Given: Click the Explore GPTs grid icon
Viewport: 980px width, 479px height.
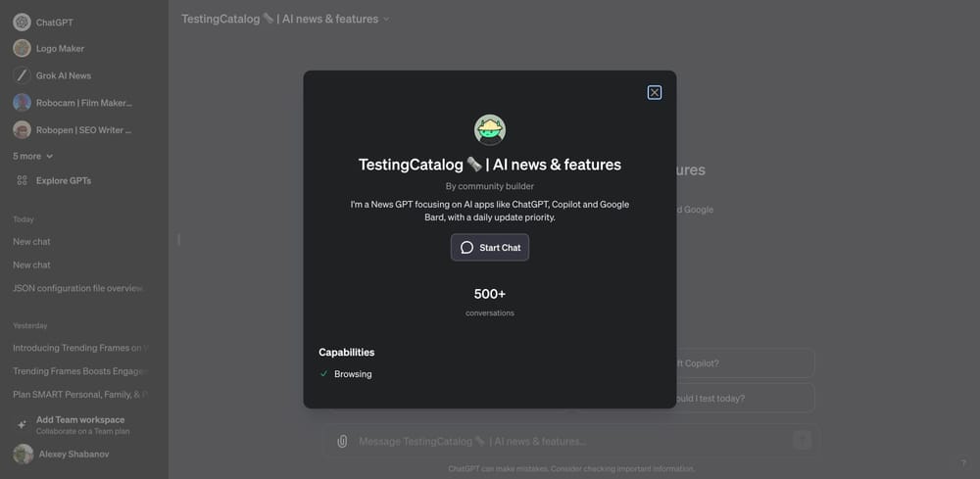Looking at the screenshot, I should coord(22,180).
